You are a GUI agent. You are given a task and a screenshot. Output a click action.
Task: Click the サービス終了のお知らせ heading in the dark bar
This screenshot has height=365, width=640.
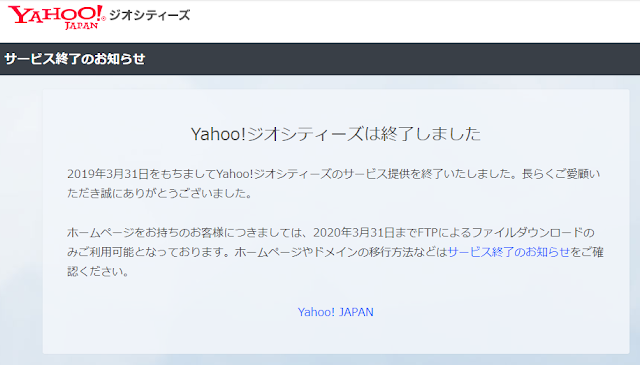75,59
